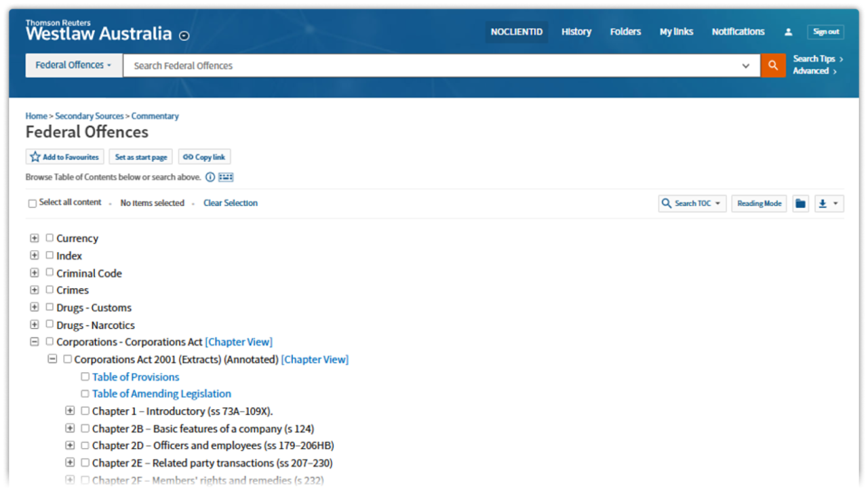Click the Reading Mode button
The height and width of the screenshot is (488, 868).
pos(759,203)
